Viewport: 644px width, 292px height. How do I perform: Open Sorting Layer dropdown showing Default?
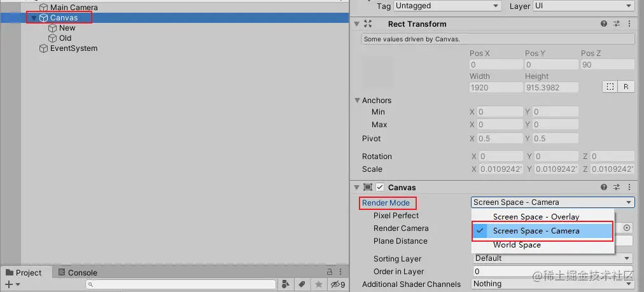(552, 258)
